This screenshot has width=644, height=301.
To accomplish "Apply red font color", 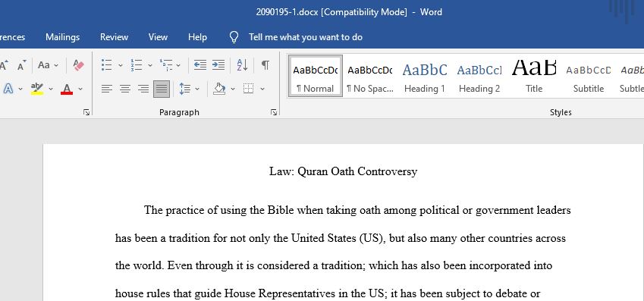I will pos(67,89).
